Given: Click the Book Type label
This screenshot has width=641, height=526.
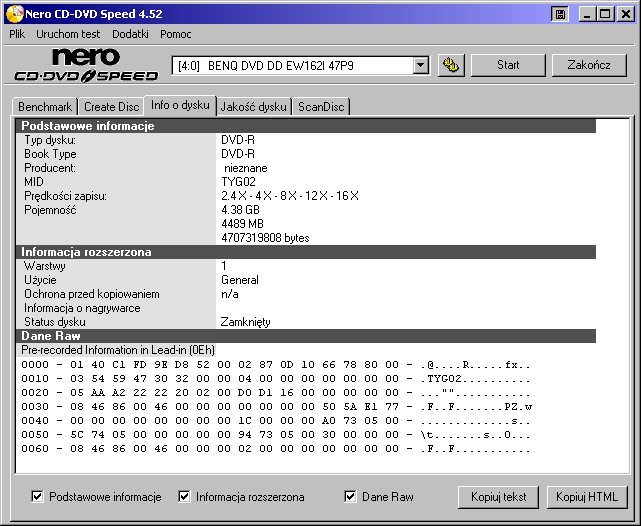Looking at the screenshot, I should (50, 154).
